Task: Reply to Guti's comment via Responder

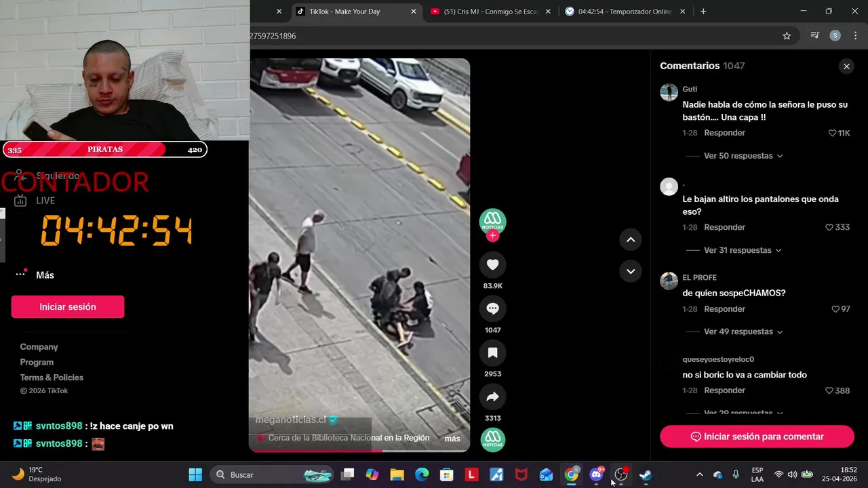Action: coord(724,133)
